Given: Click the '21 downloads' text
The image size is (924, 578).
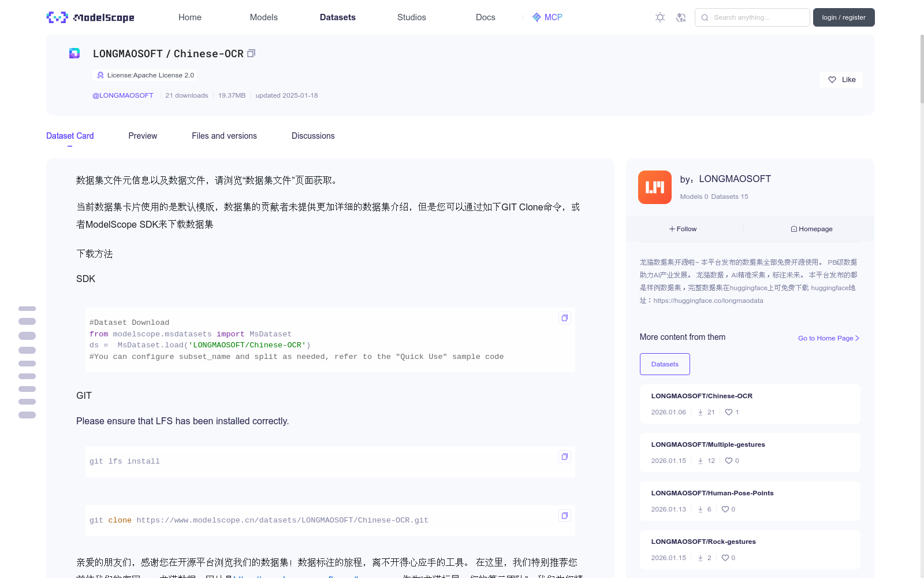Looking at the screenshot, I should [x=187, y=95].
